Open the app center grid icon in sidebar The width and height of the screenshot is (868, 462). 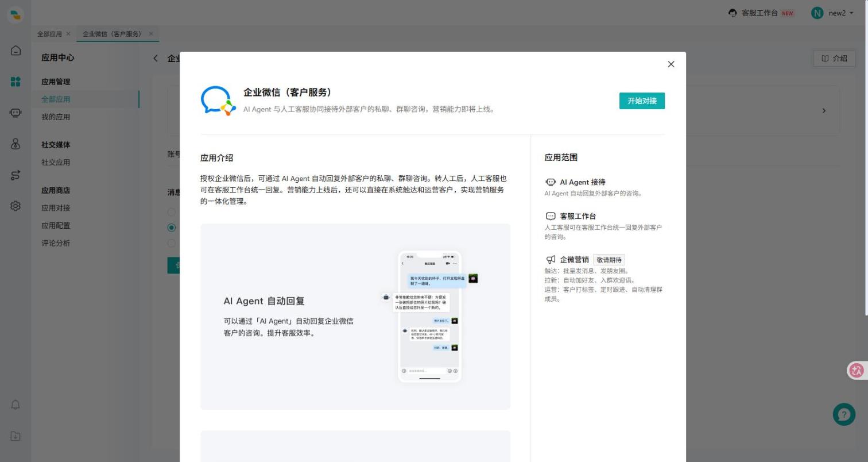point(15,82)
